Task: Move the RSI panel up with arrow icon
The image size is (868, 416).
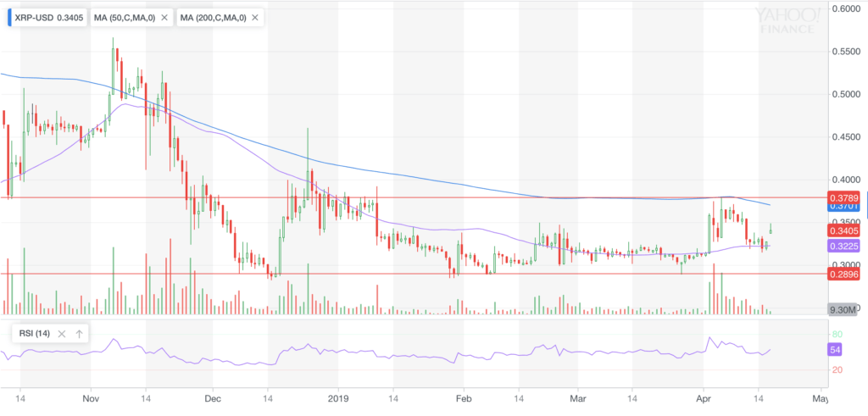Action: click(x=79, y=334)
